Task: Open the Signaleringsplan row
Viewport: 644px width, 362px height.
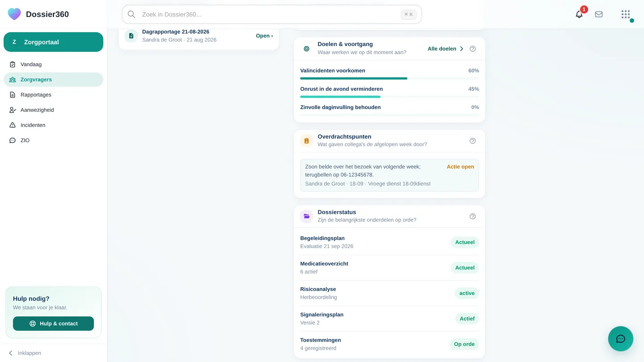Action: coord(390,319)
